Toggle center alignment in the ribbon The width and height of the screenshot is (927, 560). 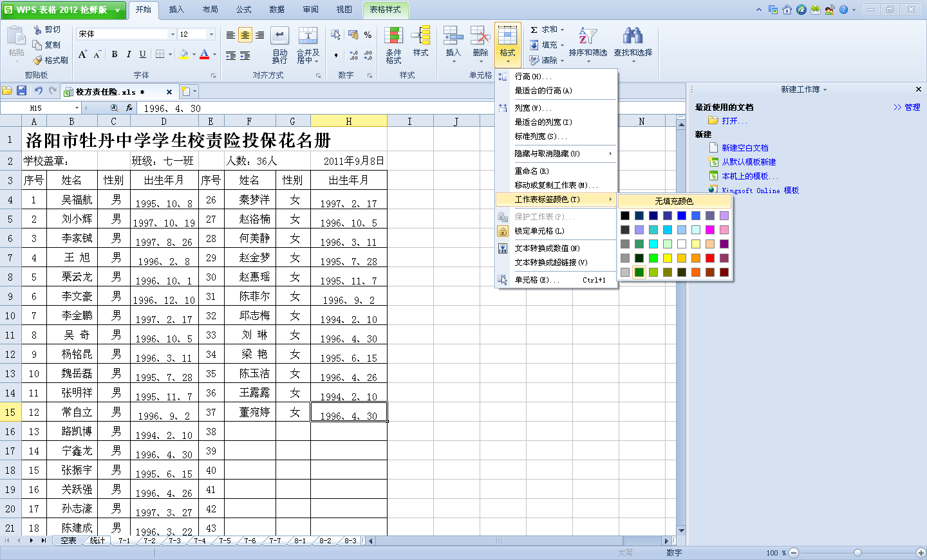pos(245,35)
